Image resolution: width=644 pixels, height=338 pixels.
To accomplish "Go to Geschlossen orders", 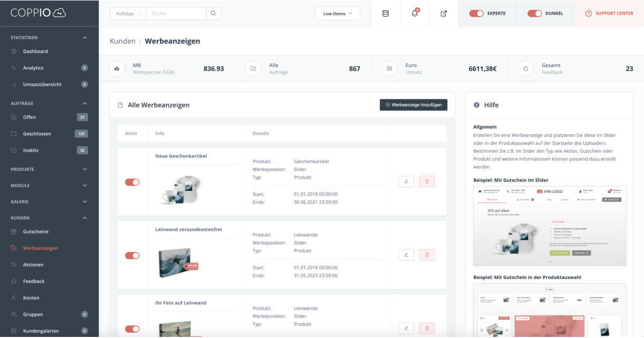I will click(x=37, y=134).
